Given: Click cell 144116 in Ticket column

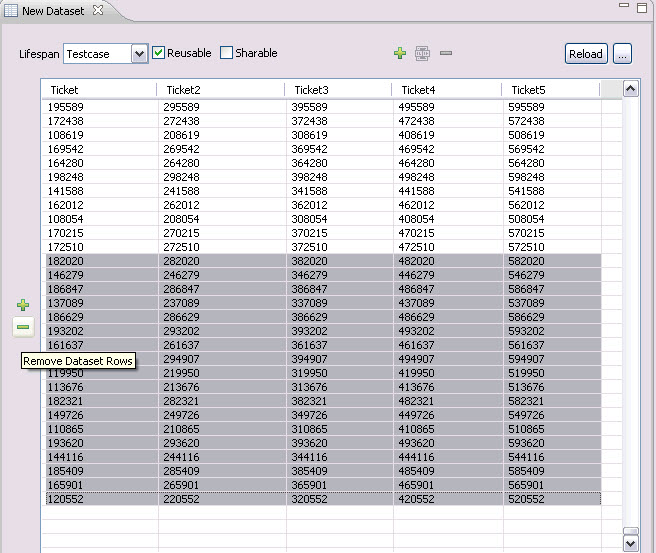Looking at the screenshot, I should [x=100, y=458].
